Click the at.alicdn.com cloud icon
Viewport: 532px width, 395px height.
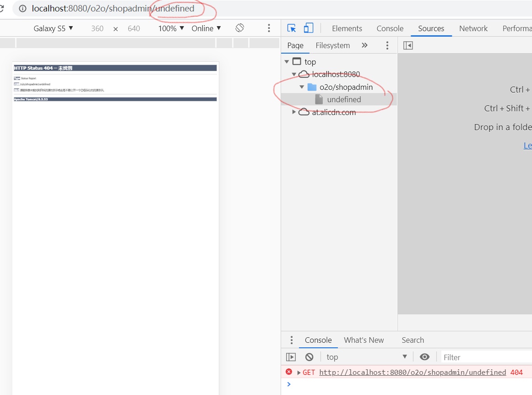[x=304, y=112]
